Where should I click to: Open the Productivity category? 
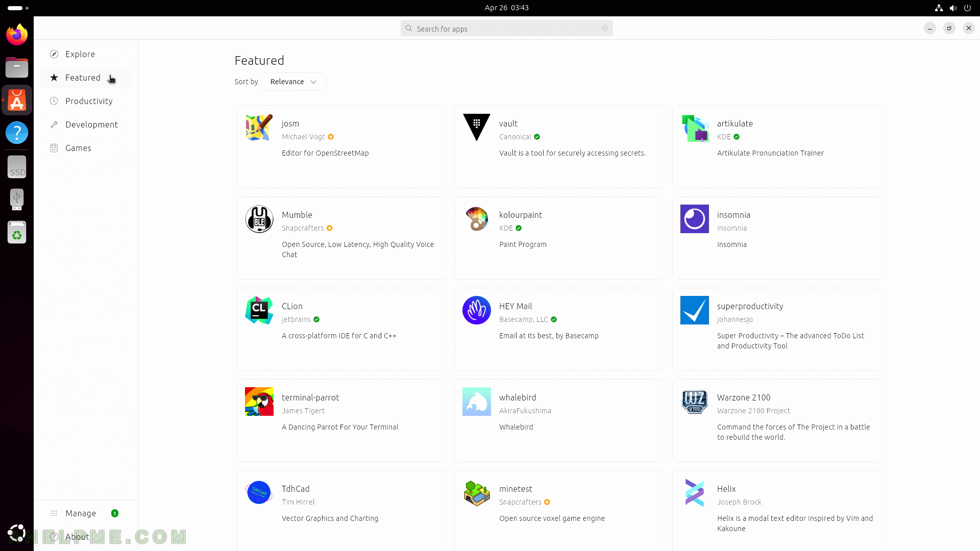86,101
